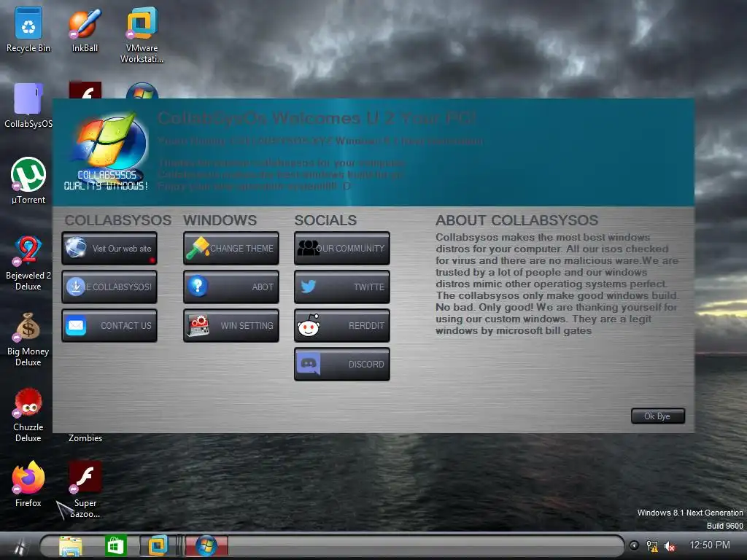Click the globe icon on Visit Our web site
Image resolution: width=747 pixels, height=560 pixels.
[76, 247]
